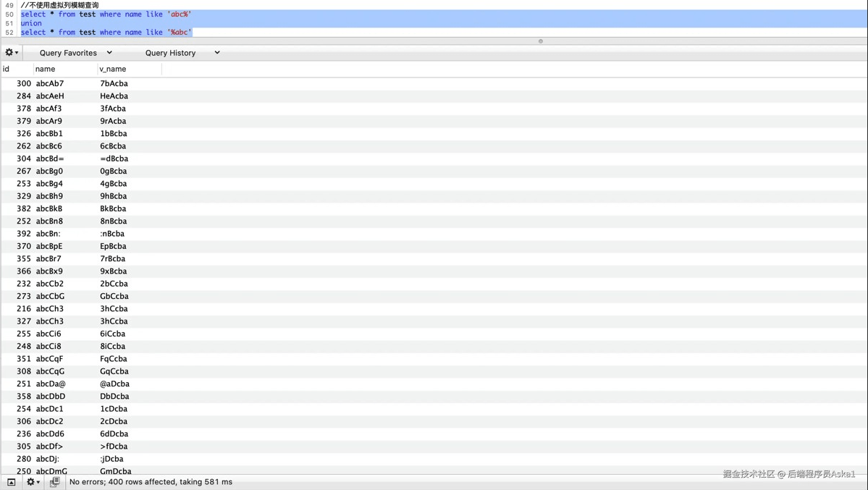Image resolution: width=868 pixels, height=490 pixels.
Task: Sort by the id column header
Action: pos(17,69)
